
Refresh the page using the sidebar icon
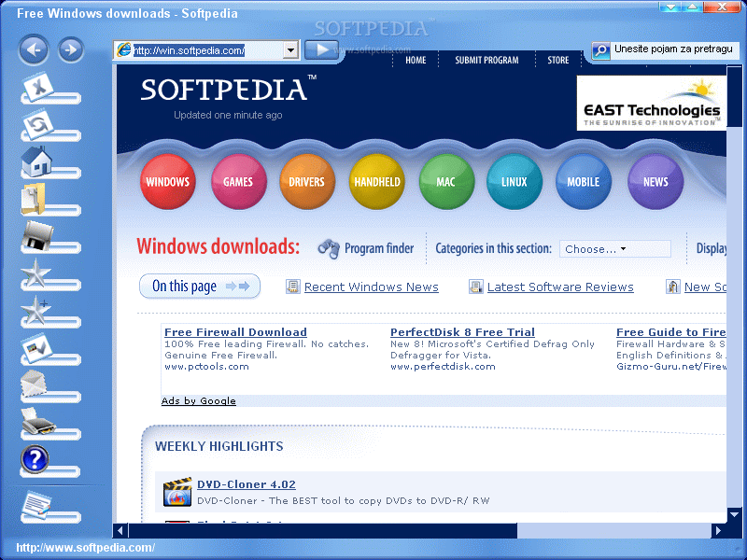38,124
